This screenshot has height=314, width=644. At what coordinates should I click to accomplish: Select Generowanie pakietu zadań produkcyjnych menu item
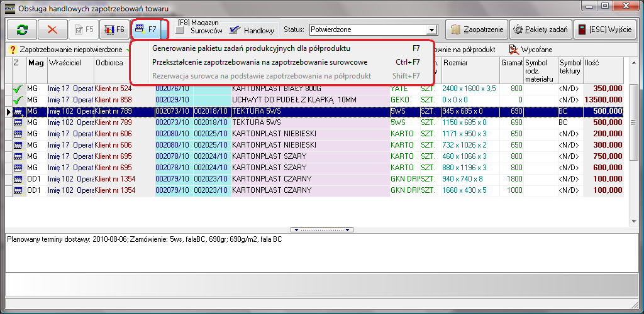(x=251, y=48)
